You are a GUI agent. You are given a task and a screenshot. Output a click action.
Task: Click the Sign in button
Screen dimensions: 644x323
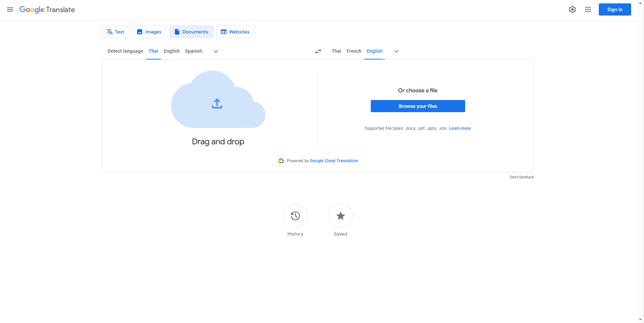pos(615,9)
